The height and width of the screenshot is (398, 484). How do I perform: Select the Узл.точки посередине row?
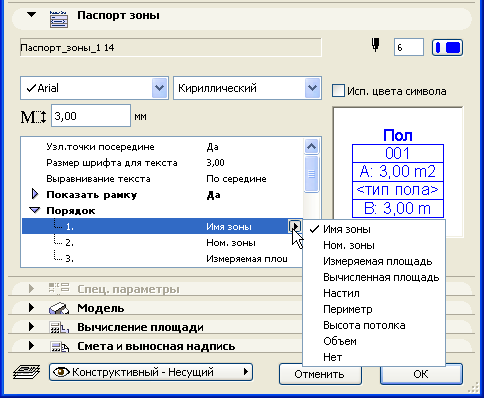click(162, 147)
